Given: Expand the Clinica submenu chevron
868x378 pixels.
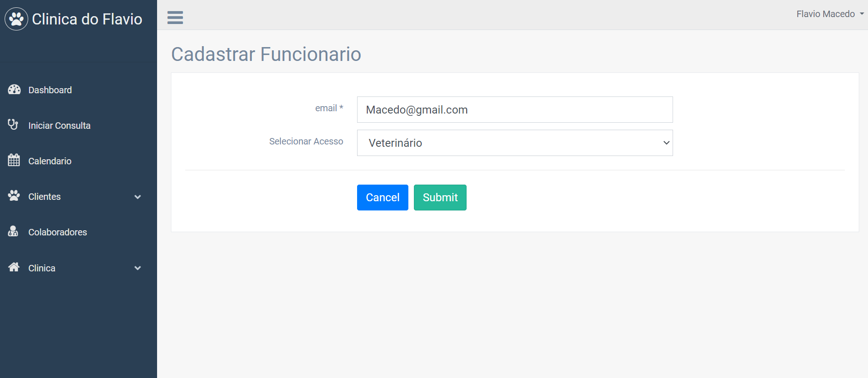Looking at the screenshot, I should pos(137,268).
